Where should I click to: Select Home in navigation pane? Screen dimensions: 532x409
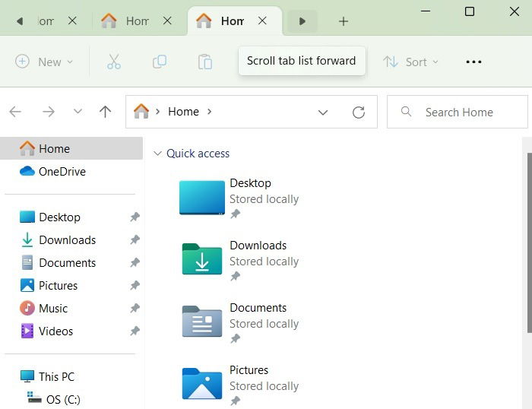tap(71, 148)
